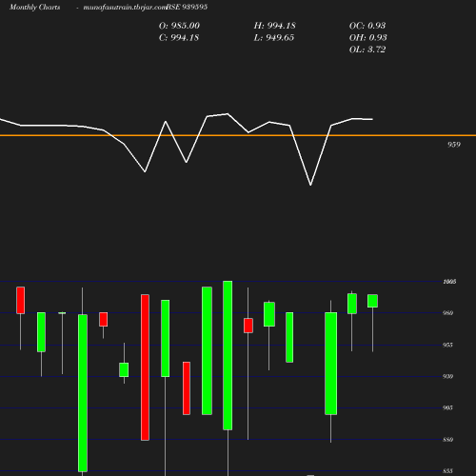This screenshot has height=476, width=476.
Task: Click the '955' price axis label
Action: coord(447,345)
